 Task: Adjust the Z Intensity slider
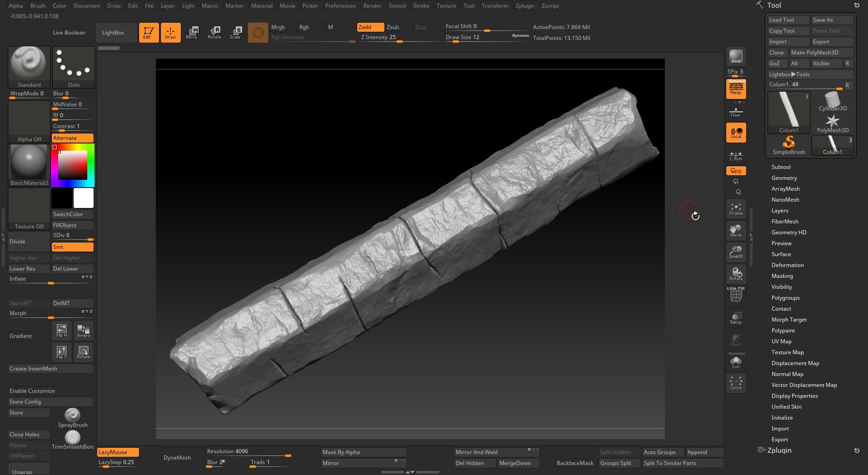click(x=399, y=38)
